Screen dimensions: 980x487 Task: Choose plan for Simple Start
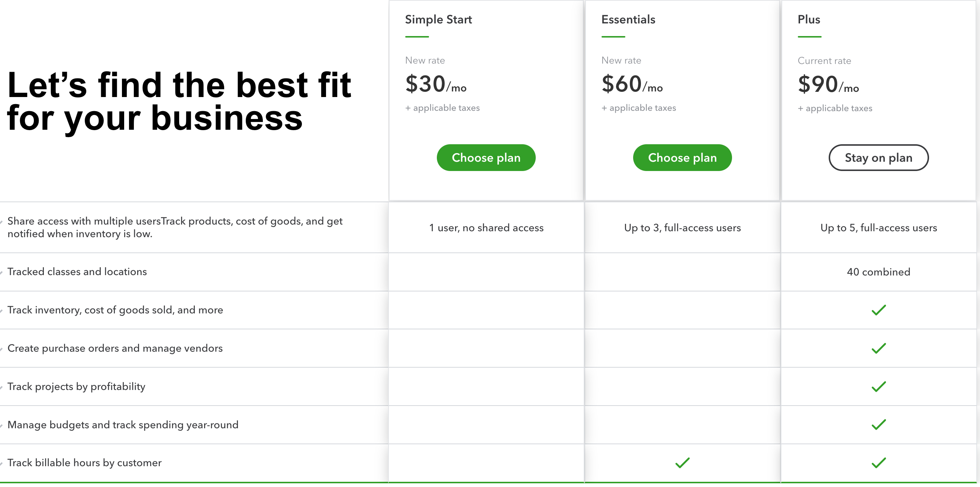pyautogui.click(x=486, y=158)
